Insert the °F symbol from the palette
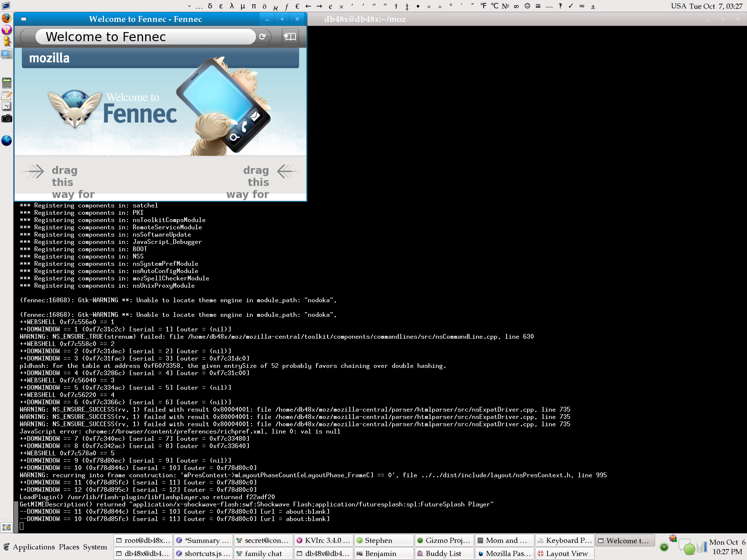 tap(484, 6)
